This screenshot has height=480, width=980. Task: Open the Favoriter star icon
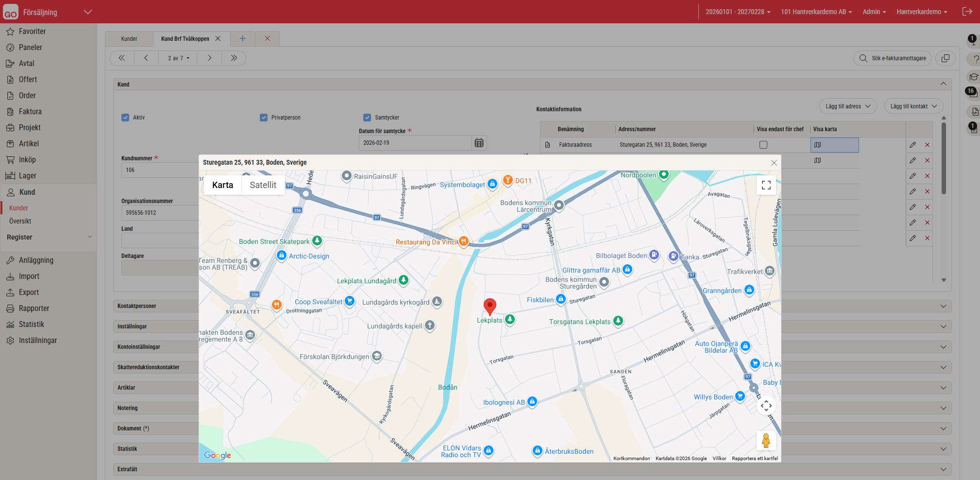click(10, 32)
